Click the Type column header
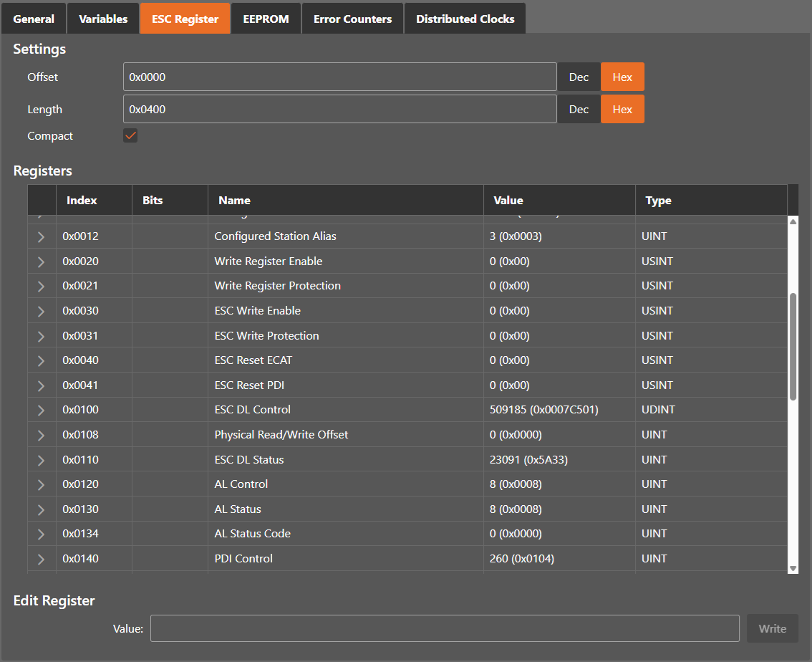 pyautogui.click(x=711, y=200)
